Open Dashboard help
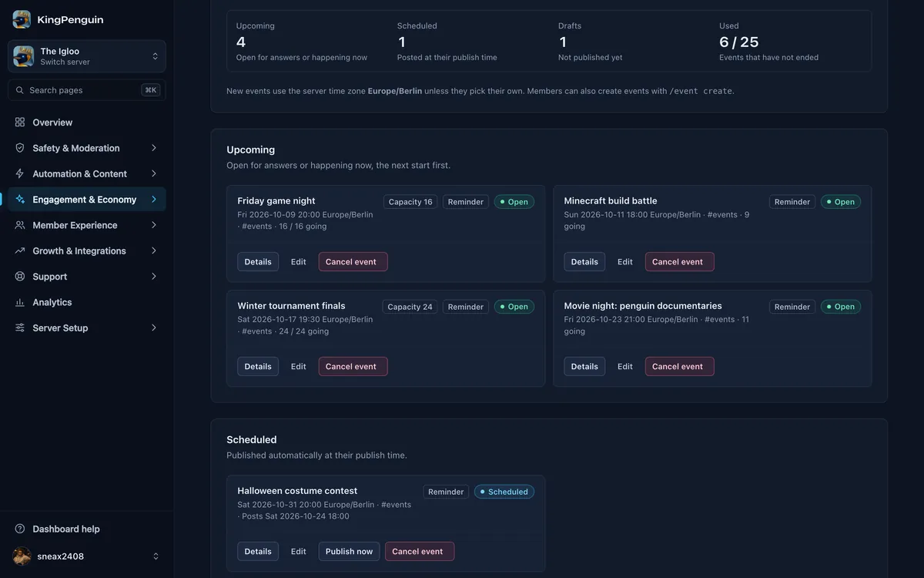 click(87, 529)
